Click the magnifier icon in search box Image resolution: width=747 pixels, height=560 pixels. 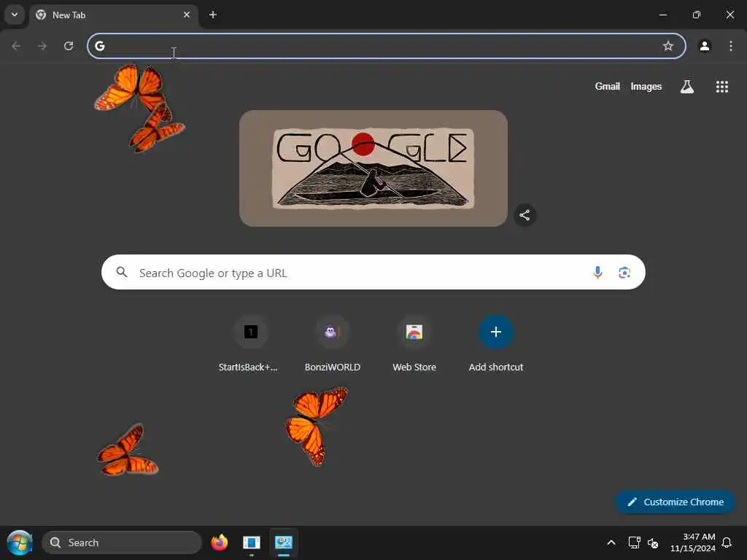tap(122, 272)
